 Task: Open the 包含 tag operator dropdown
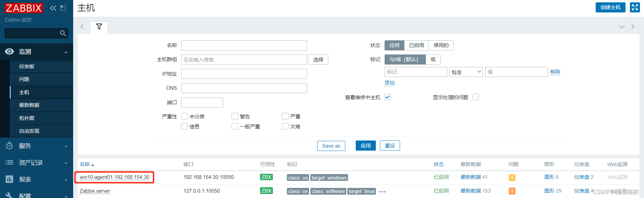click(466, 72)
